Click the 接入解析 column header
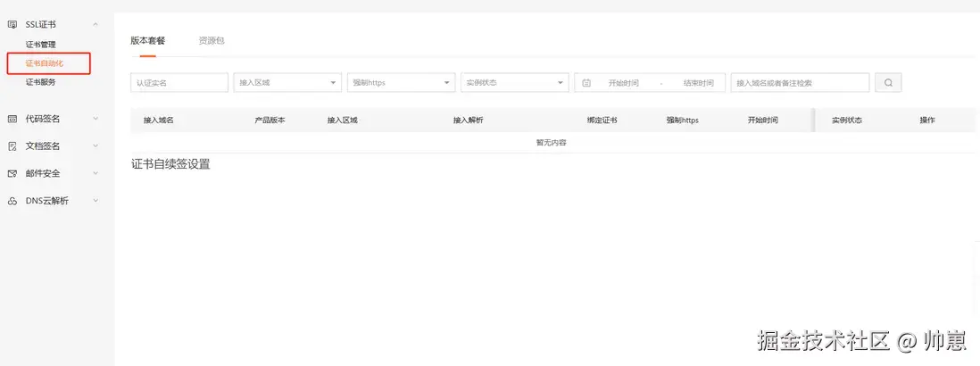 point(468,120)
